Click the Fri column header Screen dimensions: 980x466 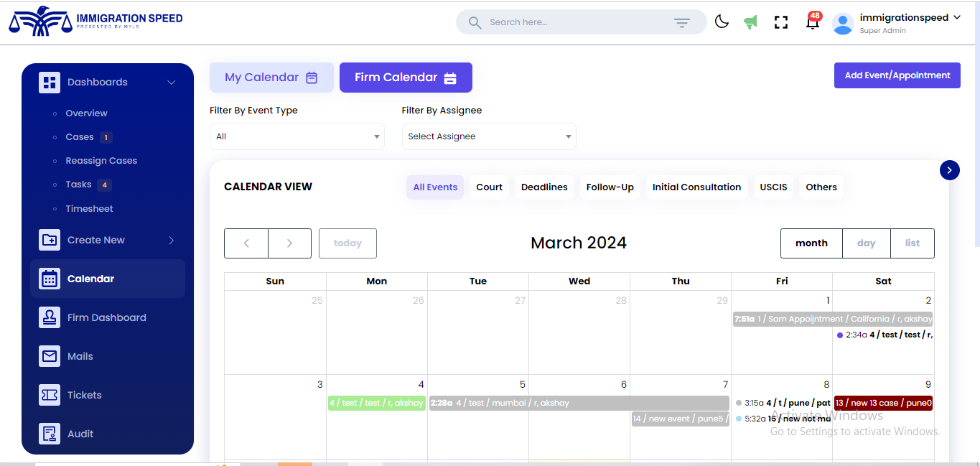pos(782,281)
